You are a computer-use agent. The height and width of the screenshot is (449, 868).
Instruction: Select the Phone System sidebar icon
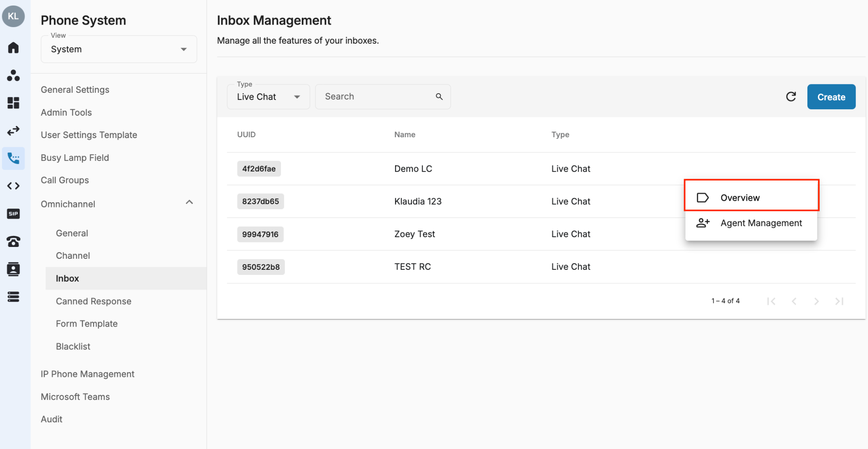tap(13, 158)
